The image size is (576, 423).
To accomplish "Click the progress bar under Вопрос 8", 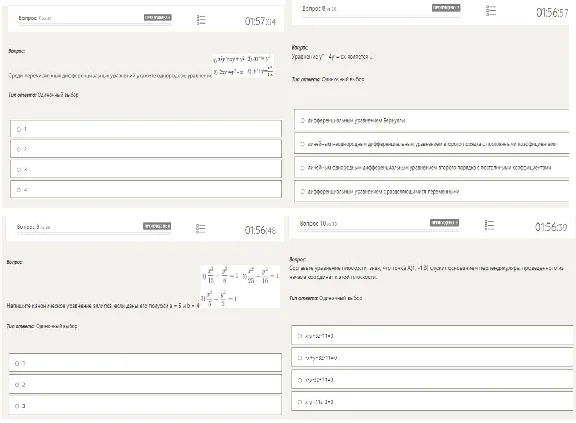I will (381, 16).
